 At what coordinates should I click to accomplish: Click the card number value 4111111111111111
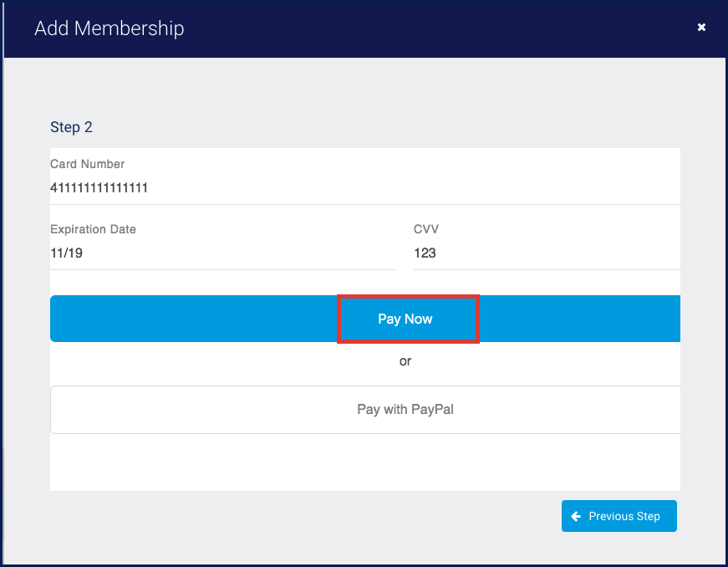(99, 188)
